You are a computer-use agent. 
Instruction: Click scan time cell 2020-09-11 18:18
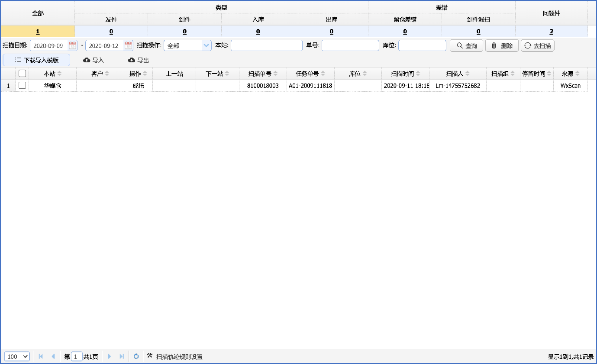click(406, 86)
